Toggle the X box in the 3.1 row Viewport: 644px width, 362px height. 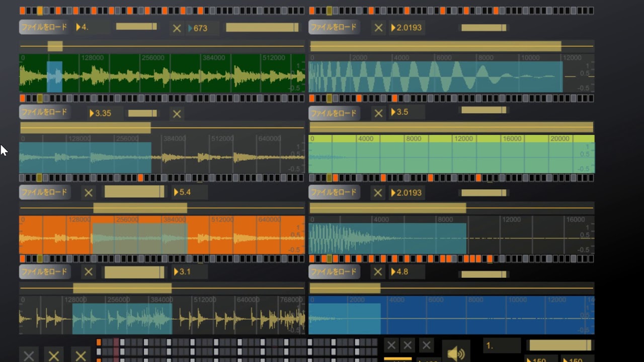coord(89,272)
